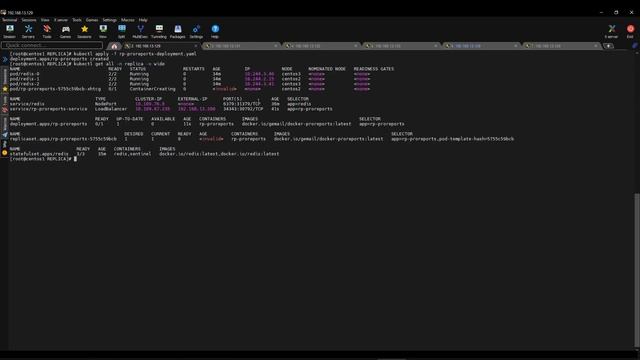The image size is (640, 360).
Task: Open the Tools menu
Action: pyautogui.click(x=77, y=20)
